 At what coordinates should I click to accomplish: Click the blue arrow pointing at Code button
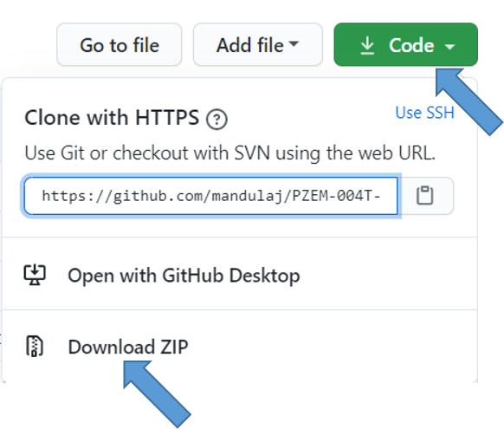468,101
